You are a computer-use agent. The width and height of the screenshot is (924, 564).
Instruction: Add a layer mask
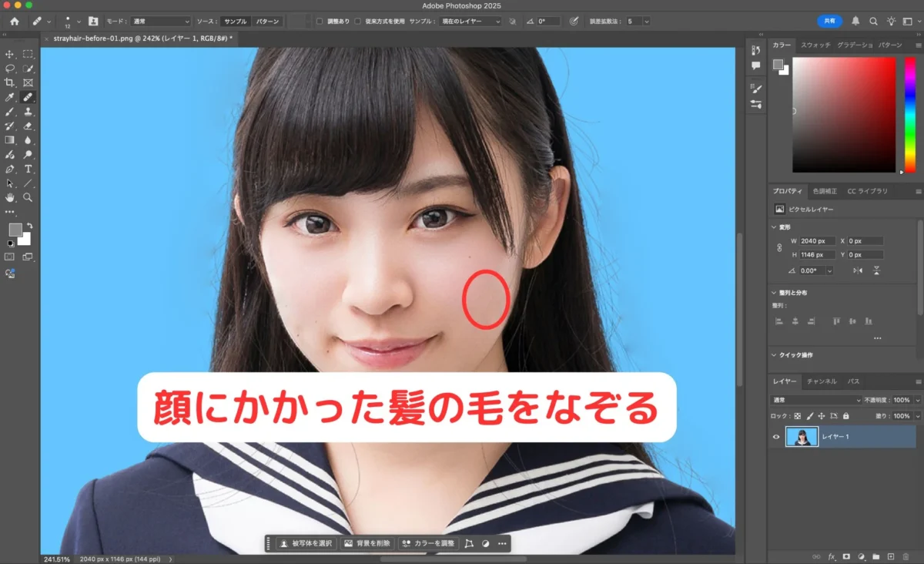tap(845, 556)
